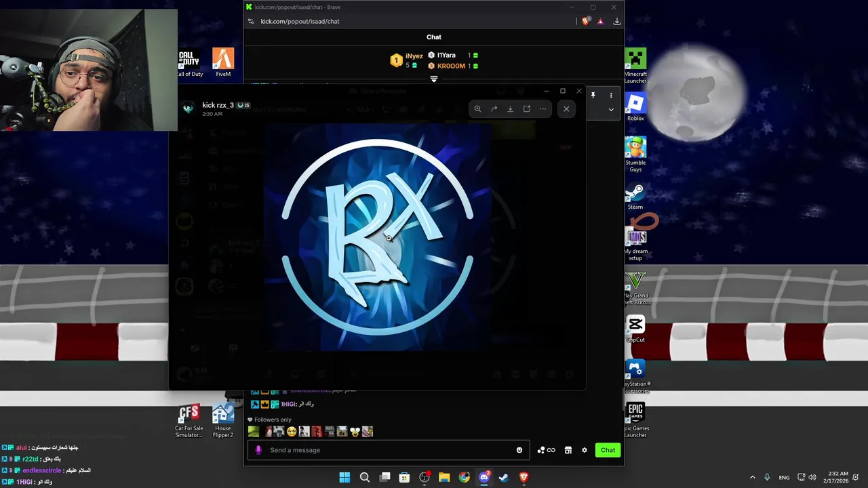Open Microsoft Store from taskbar

404,477
